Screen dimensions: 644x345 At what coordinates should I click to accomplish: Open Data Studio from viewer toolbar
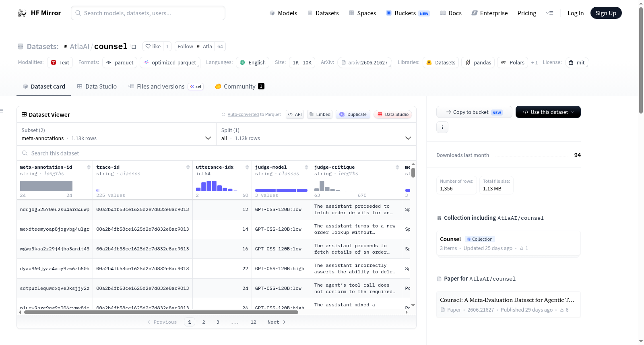393,114
